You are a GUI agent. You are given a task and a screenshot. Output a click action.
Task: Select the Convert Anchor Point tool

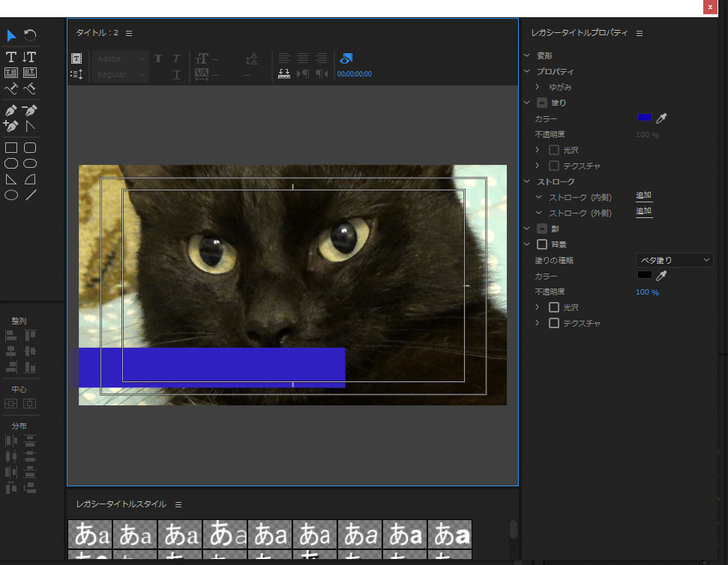point(30,126)
